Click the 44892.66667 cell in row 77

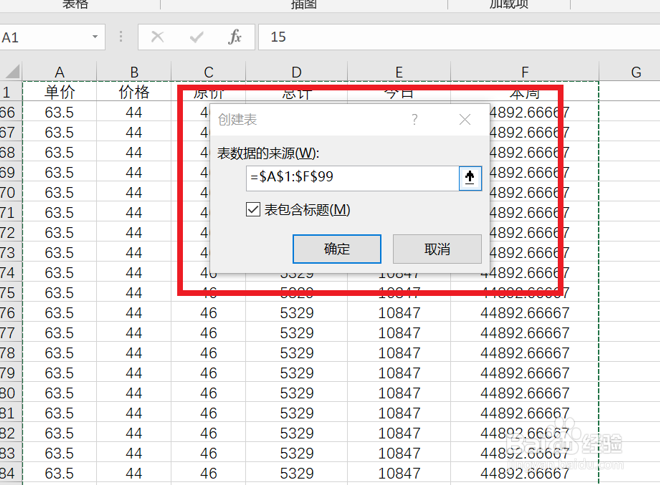[x=524, y=333]
